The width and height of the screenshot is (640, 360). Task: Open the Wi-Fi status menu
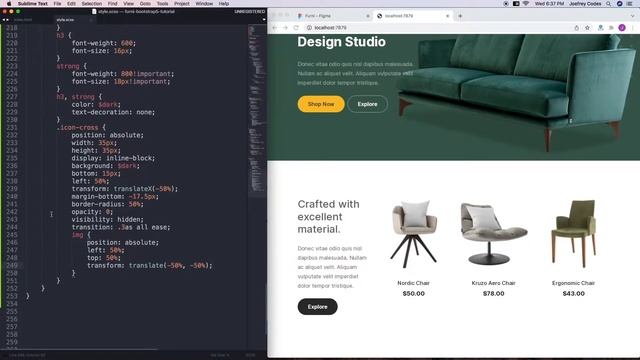tap(526, 4)
